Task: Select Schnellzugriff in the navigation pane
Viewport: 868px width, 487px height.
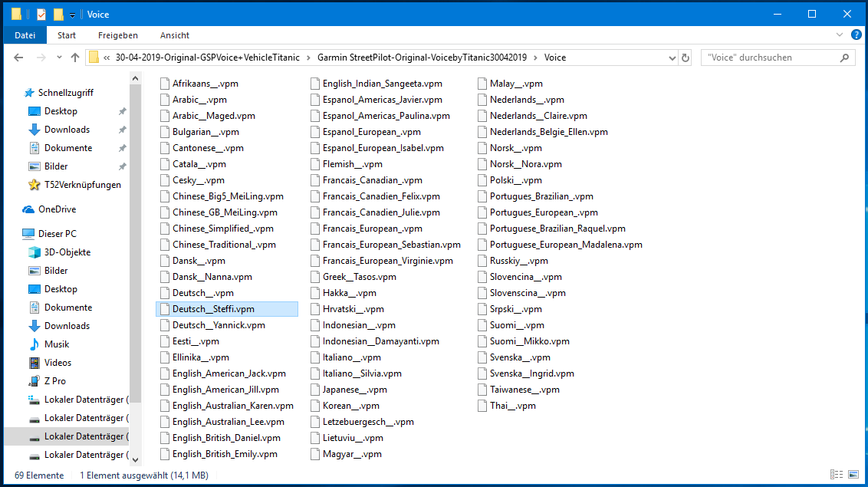Action: [65, 93]
